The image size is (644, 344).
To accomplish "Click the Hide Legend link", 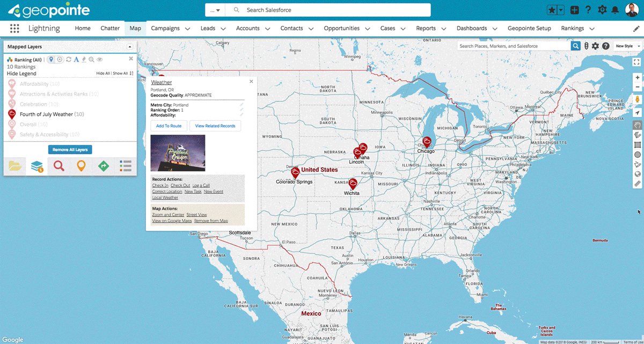I will (21, 74).
